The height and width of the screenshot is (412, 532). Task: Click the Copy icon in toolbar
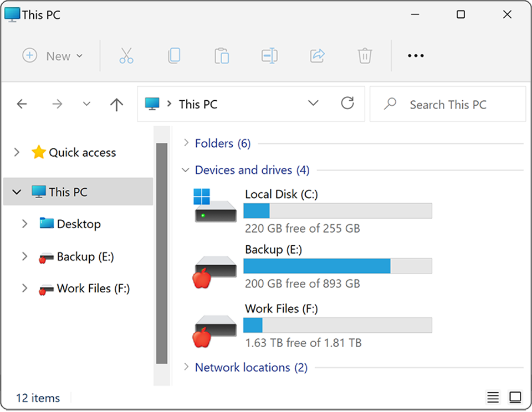click(174, 55)
